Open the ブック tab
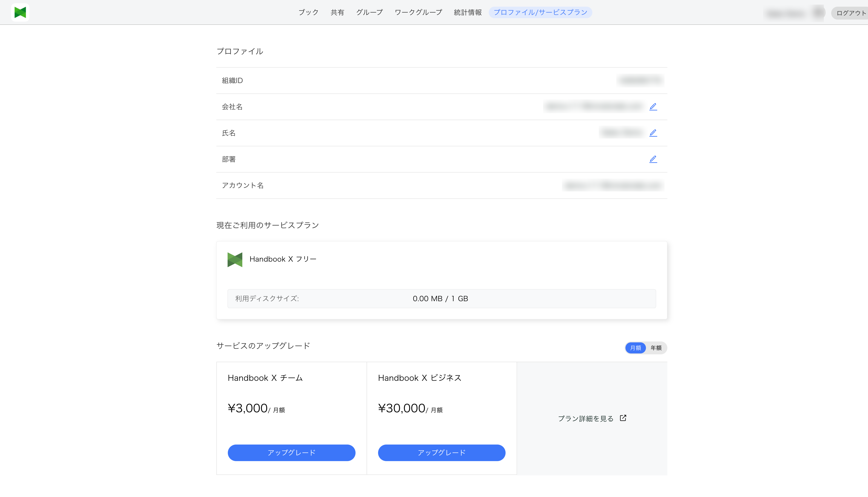This screenshot has width=868, height=497. click(308, 12)
